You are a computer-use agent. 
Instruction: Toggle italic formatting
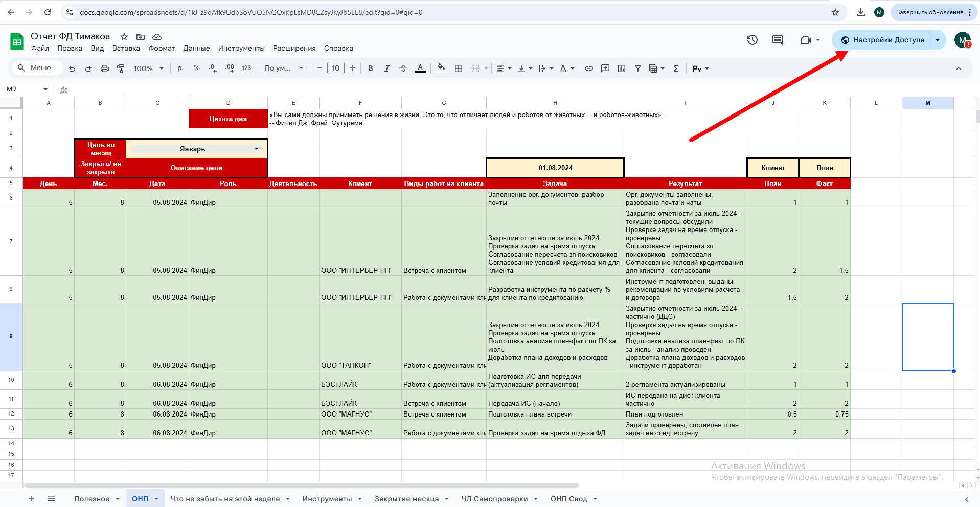387,68
